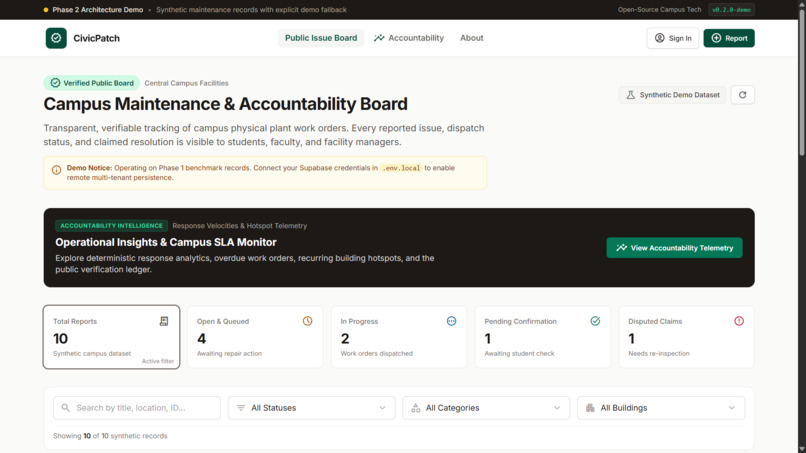The image size is (806, 453).
Task: Click the In Progress dots icon
Action: [x=451, y=321]
